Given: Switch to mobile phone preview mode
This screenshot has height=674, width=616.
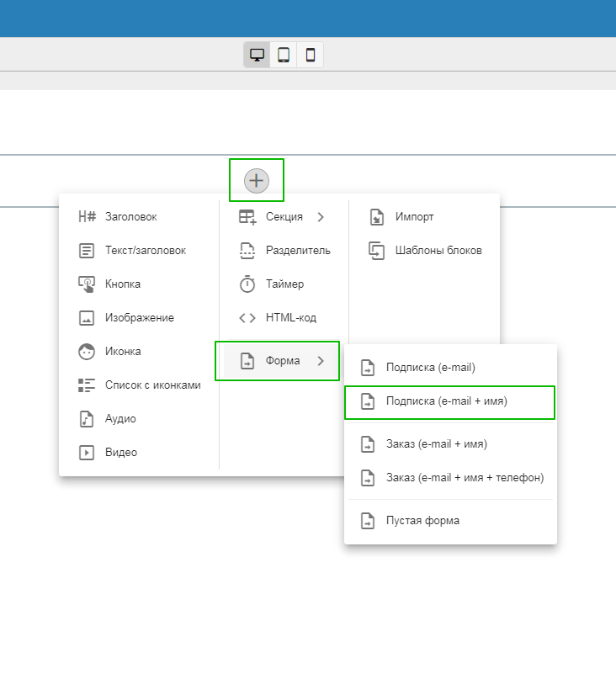Looking at the screenshot, I should pos(311,56).
